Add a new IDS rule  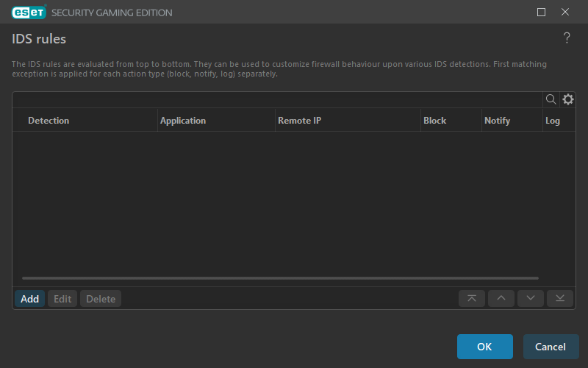click(x=29, y=299)
